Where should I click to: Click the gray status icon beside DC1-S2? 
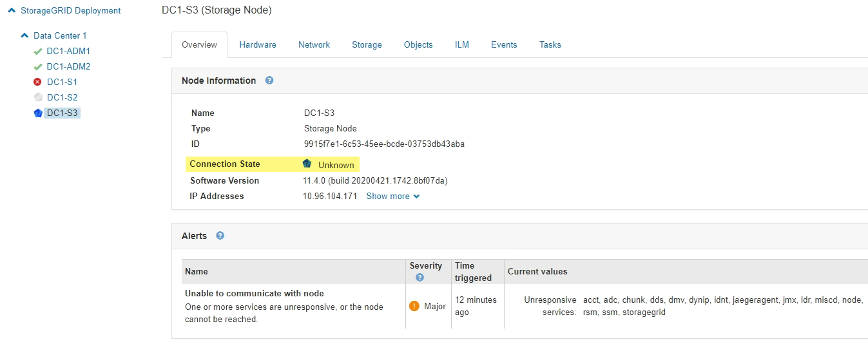[x=38, y=97]
